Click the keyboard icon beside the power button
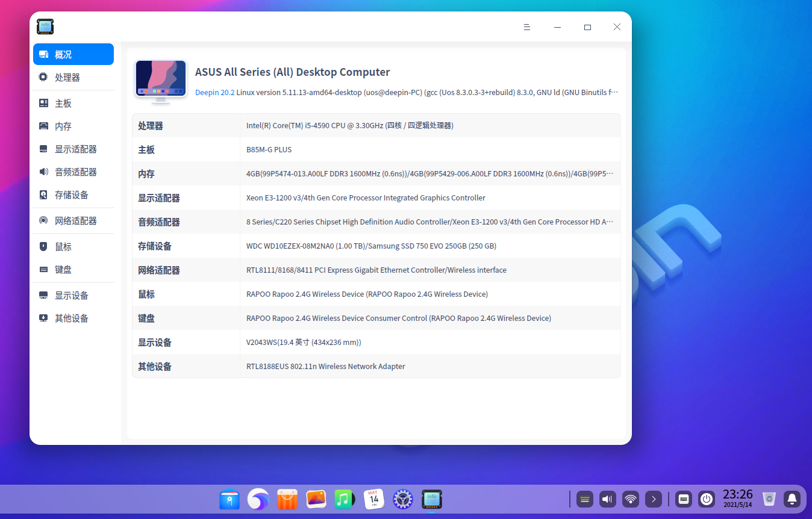 [x=683, y=499]
